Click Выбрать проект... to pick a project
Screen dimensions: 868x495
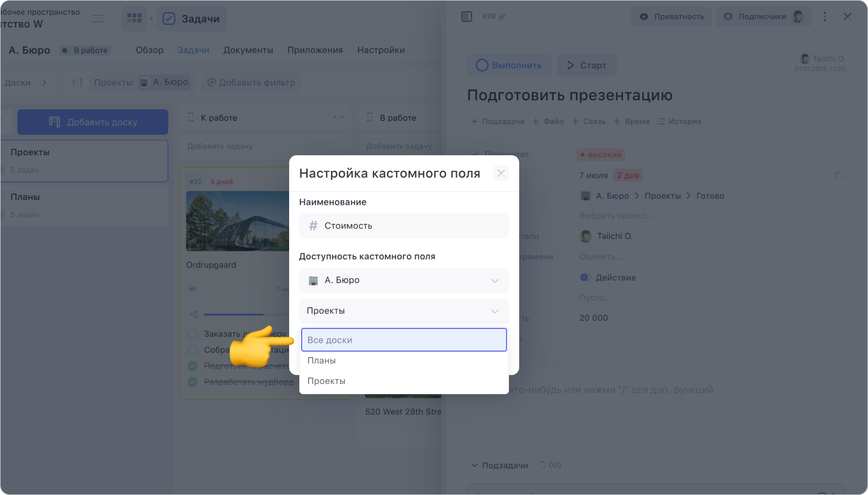click(x=617, y=216)
